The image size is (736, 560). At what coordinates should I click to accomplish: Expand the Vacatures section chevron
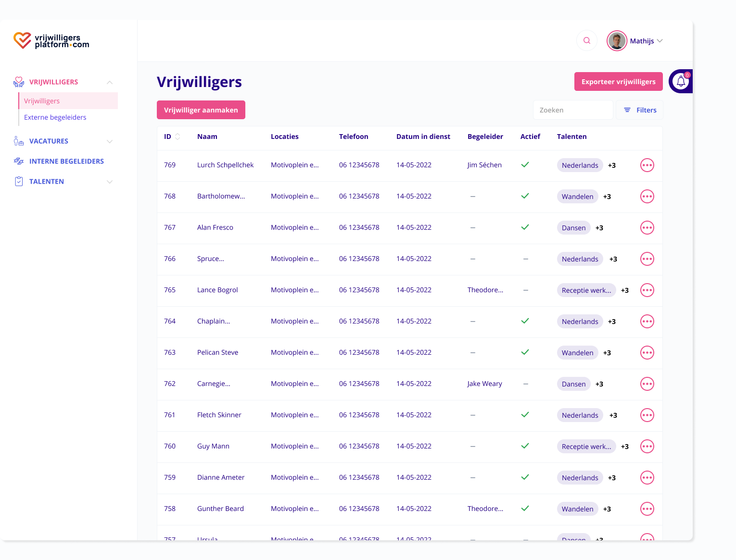110,141
